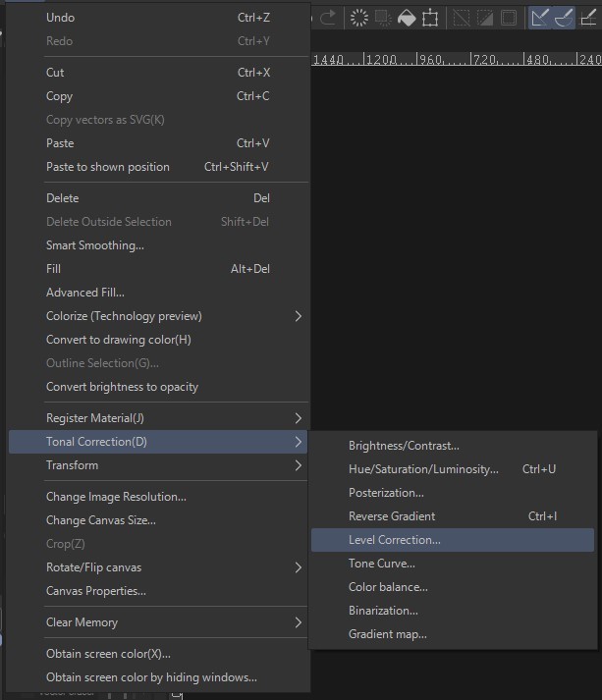Expand the Transform submenu arrow

299,465
